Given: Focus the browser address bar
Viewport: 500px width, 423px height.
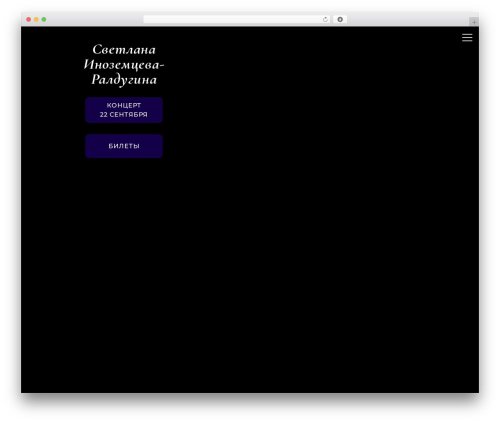Looking at the screenshot, I should pos(237,19).
